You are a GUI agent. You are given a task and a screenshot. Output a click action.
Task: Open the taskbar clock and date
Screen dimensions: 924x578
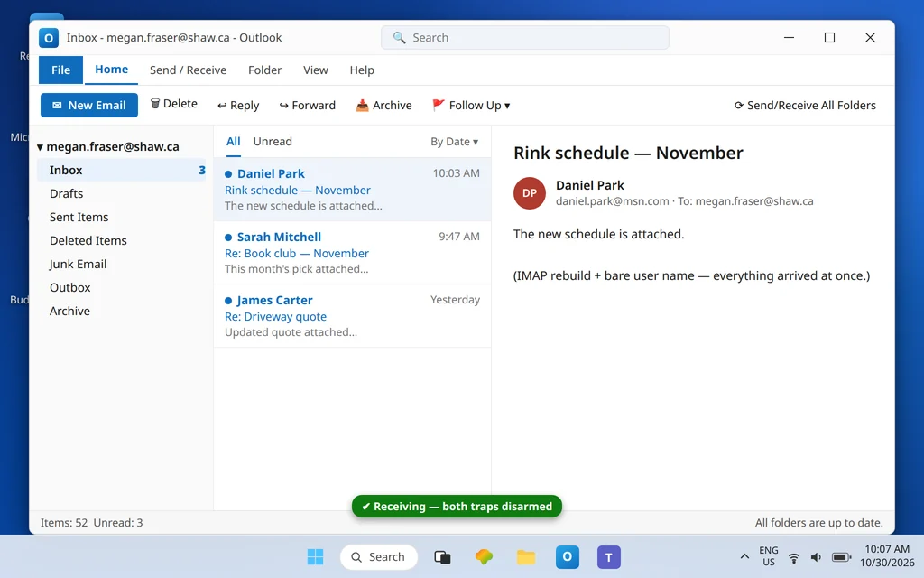coord(887,556)
